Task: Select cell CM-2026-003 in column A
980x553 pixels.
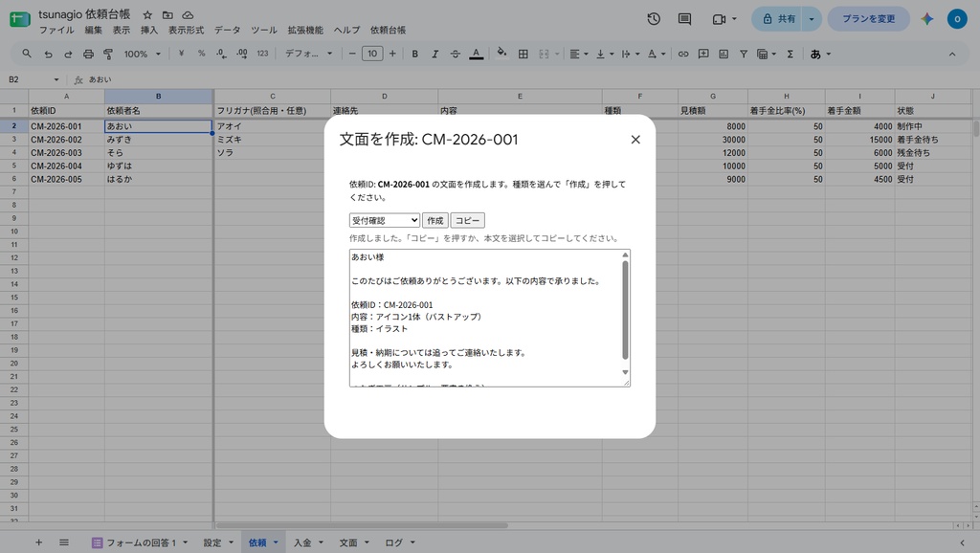Action: pos(66,152)
